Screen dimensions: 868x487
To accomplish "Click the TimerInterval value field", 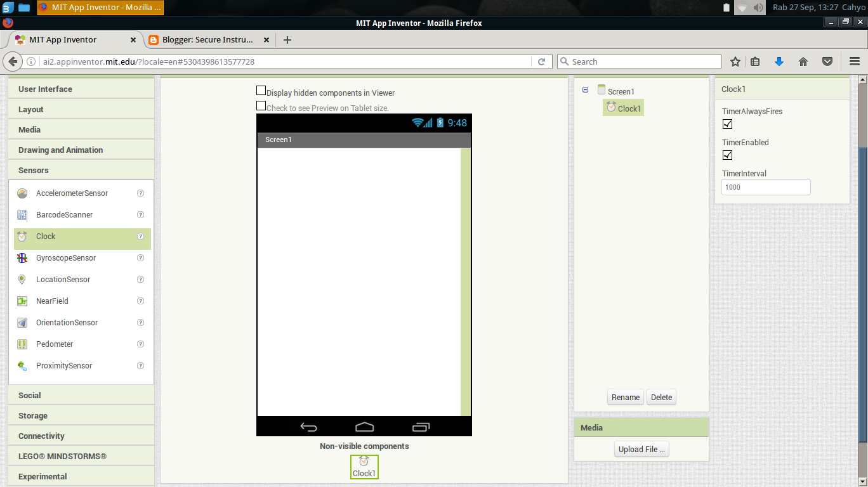I will pyautogui.click(x=765, y=187).
